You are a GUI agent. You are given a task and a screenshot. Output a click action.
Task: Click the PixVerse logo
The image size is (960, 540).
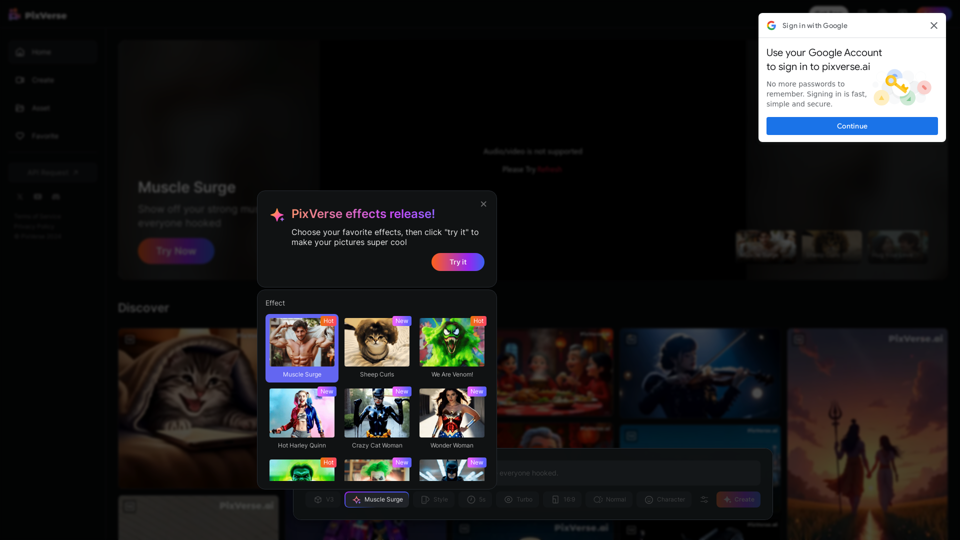tap(38, 15)
